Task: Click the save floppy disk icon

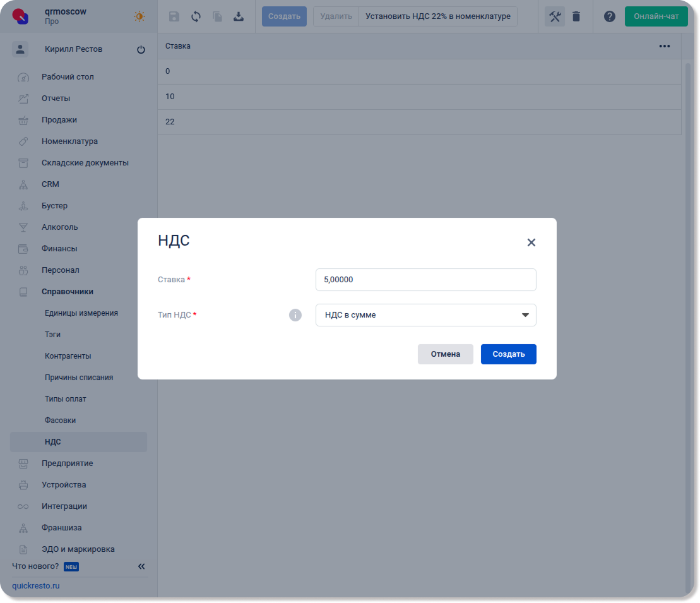Action: 174,16
